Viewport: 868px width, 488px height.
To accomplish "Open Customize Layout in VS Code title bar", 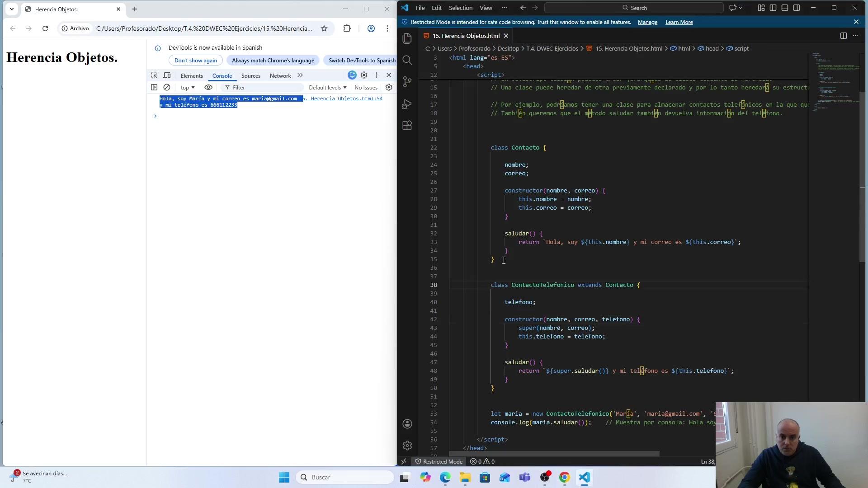I will click(761, 8).
